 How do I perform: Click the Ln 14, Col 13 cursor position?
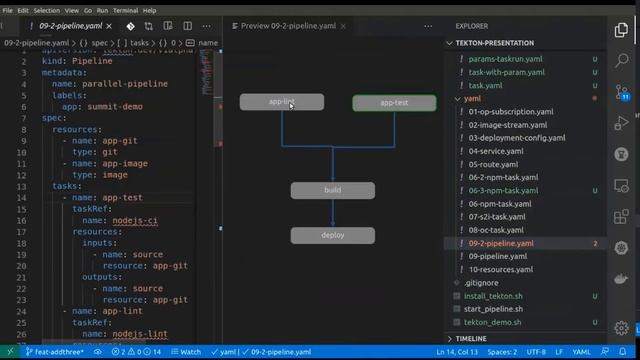(x=457, y=352)
